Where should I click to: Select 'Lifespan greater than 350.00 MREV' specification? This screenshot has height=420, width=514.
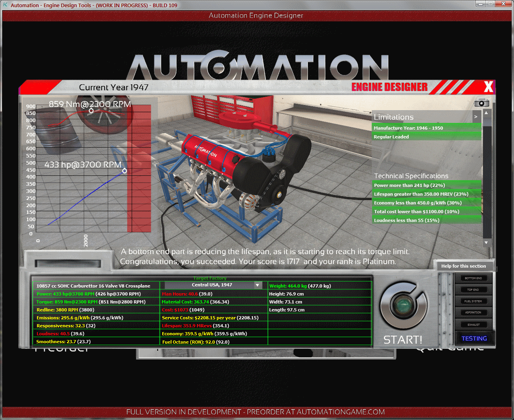pos(426,194)
